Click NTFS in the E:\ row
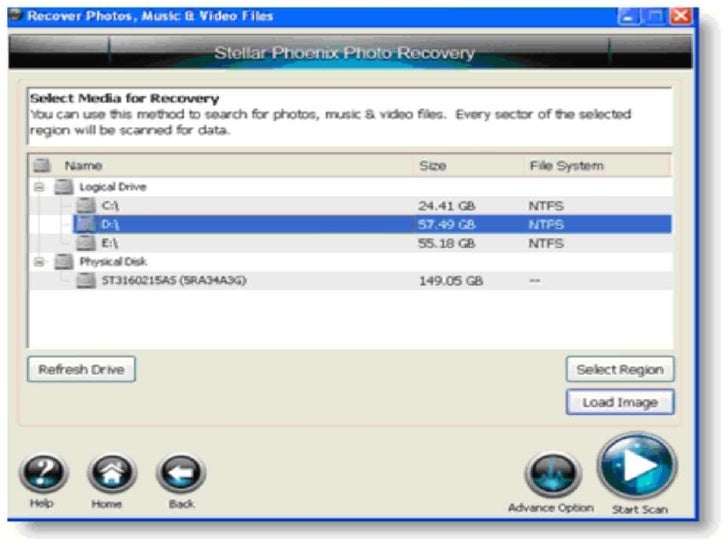The image size is (728, 546). point(546,243)
